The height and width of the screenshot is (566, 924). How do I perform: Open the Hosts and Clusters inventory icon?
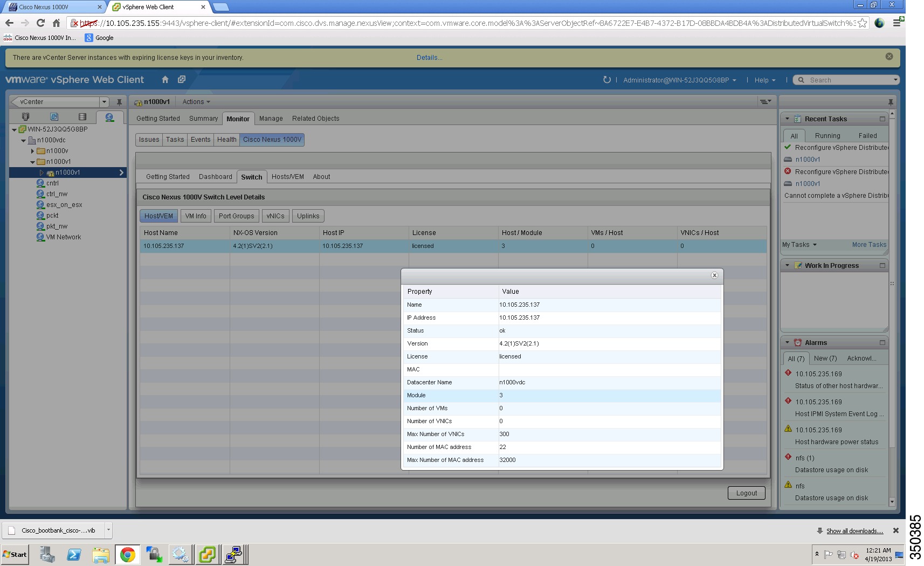[x=25, y=117]
